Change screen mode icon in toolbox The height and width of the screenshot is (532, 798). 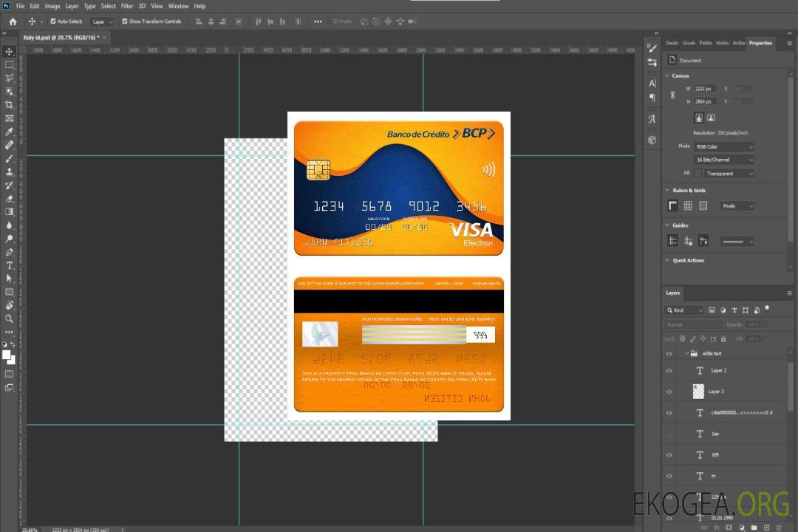(9, 387)
